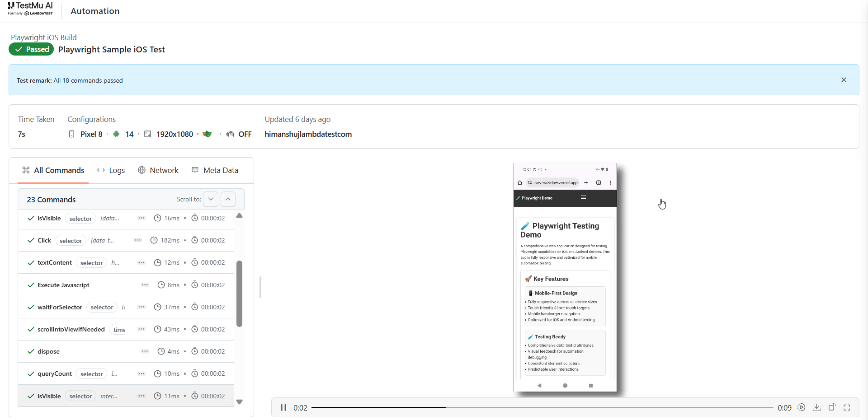Screen dimensions: 868x420
Task: Click the Playwright browser icon
Action: [207, 134]
